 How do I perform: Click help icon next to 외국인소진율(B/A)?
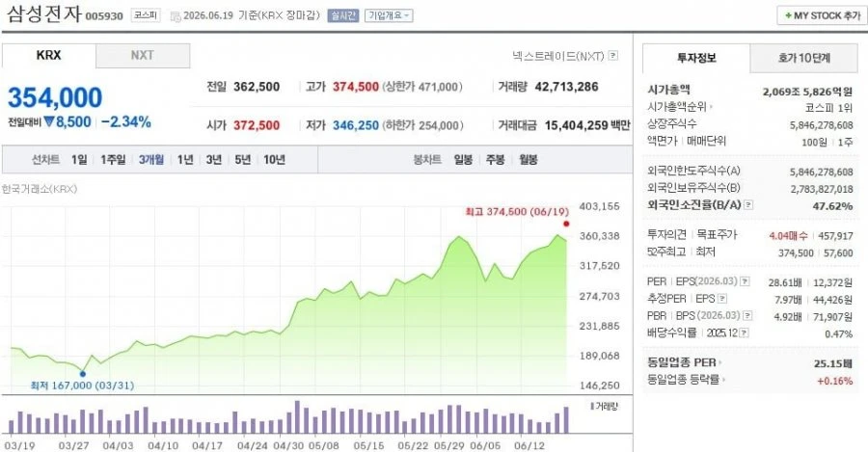pos(748,205)
